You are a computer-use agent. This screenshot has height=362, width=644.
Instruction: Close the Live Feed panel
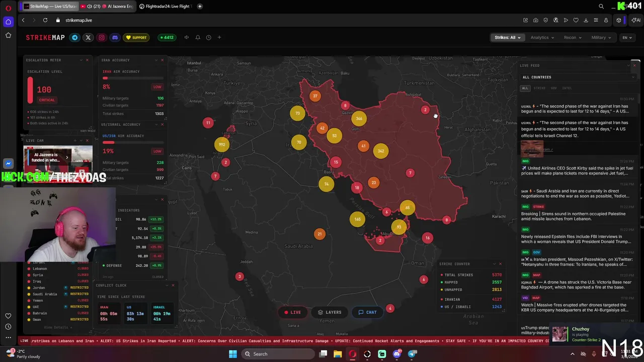tap(634, 65)
